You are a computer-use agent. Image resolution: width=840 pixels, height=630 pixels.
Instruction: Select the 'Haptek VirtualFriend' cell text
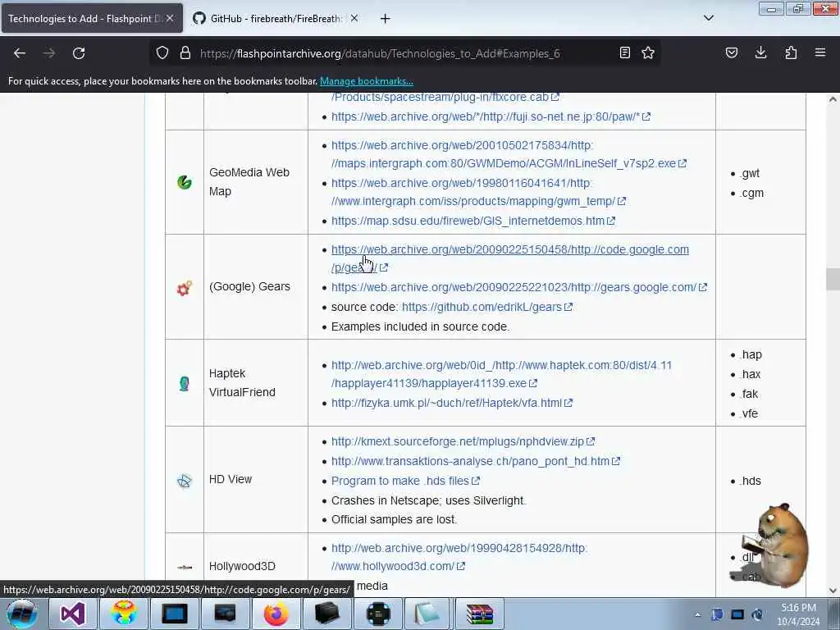tap(242, 382)
